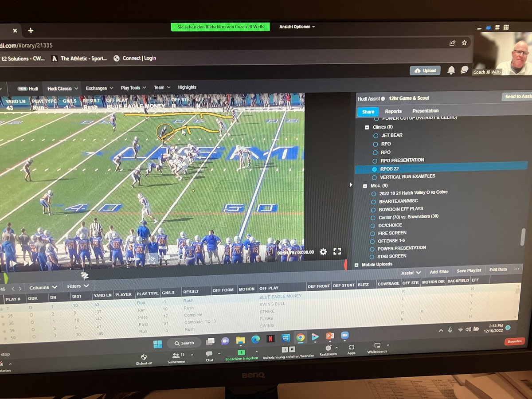Enter fullscreen video mode
This screenshot has height=399, width=532.
tap(337, 251)
